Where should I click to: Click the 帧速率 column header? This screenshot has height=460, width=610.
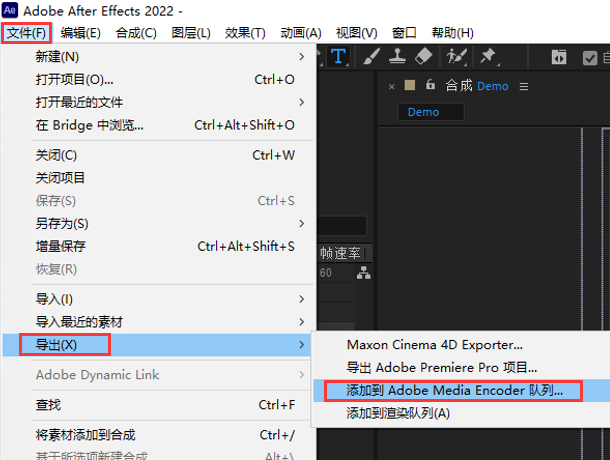pos(340,253)
